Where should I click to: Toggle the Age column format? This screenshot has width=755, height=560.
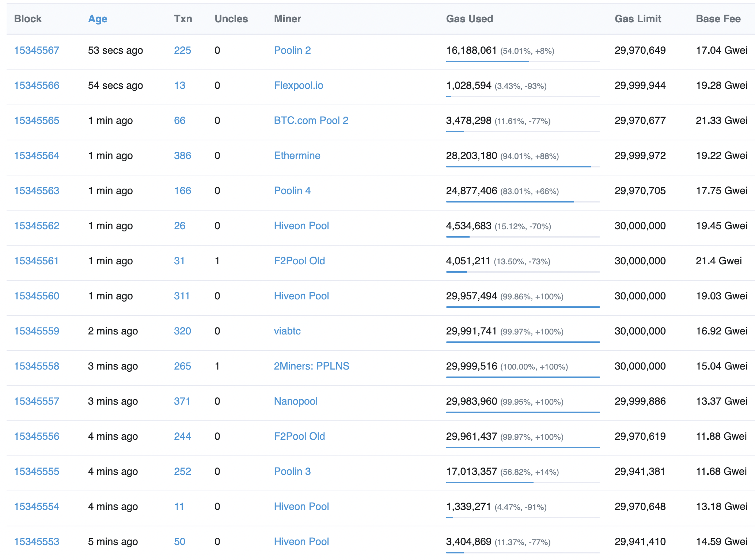(98, 19)
